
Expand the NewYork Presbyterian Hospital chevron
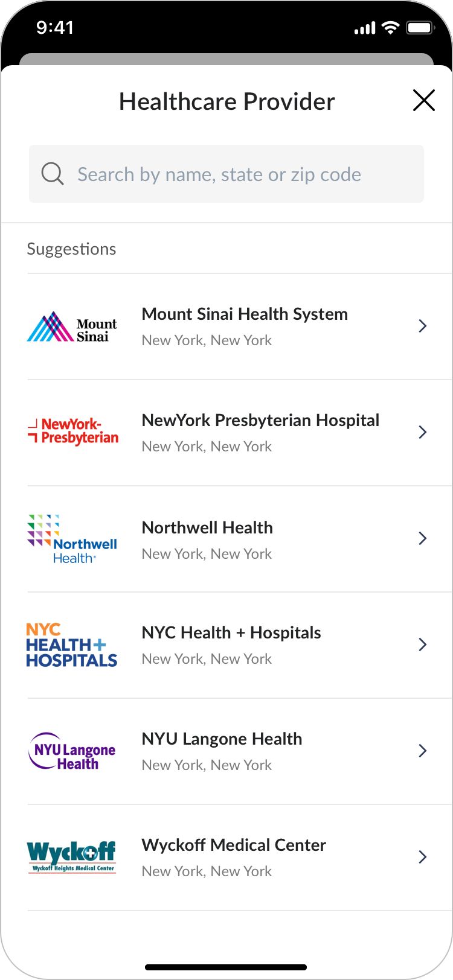click(423, 433)
